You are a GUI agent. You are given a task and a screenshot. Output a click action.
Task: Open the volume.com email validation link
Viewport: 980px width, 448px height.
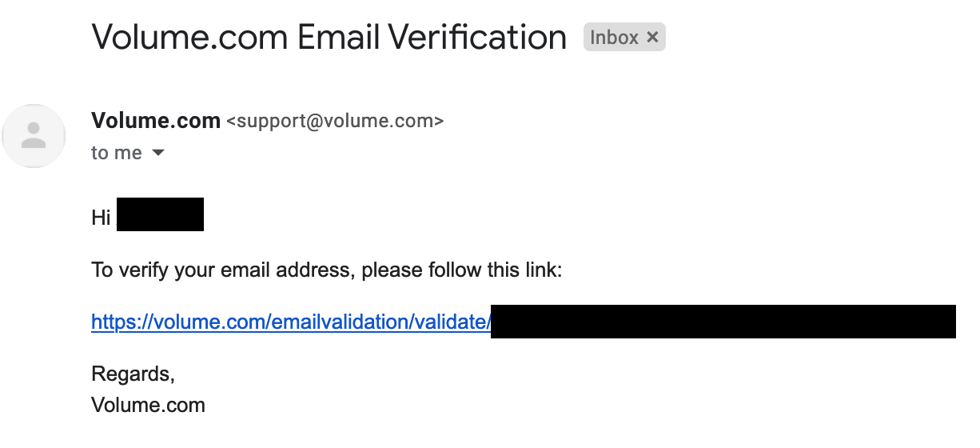[x=291, y=322]
